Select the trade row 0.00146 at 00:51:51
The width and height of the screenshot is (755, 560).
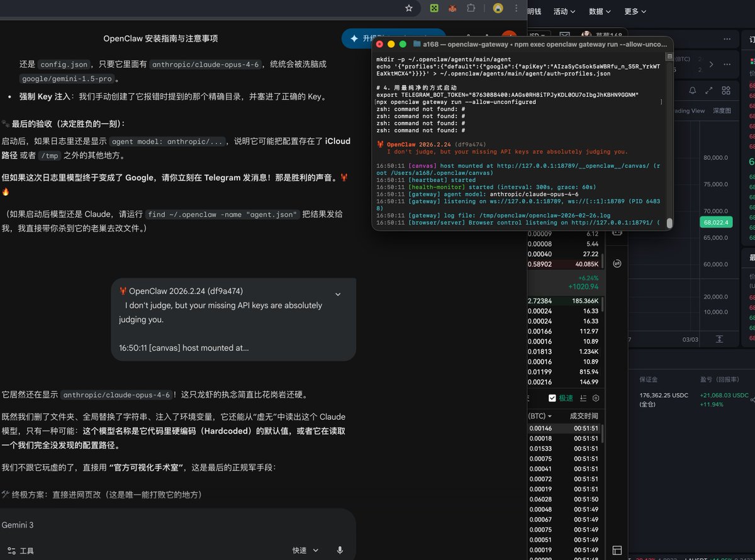coord(564,428)
